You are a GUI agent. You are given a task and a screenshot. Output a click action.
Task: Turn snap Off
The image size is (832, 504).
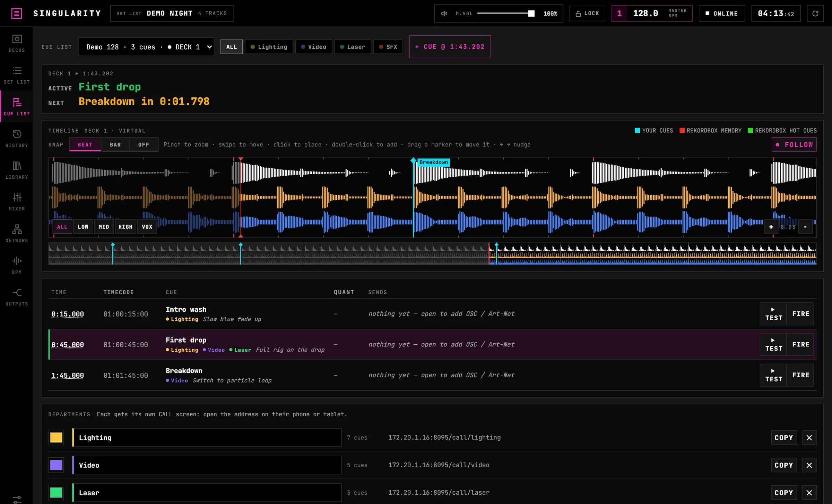(x=144, y=144)
